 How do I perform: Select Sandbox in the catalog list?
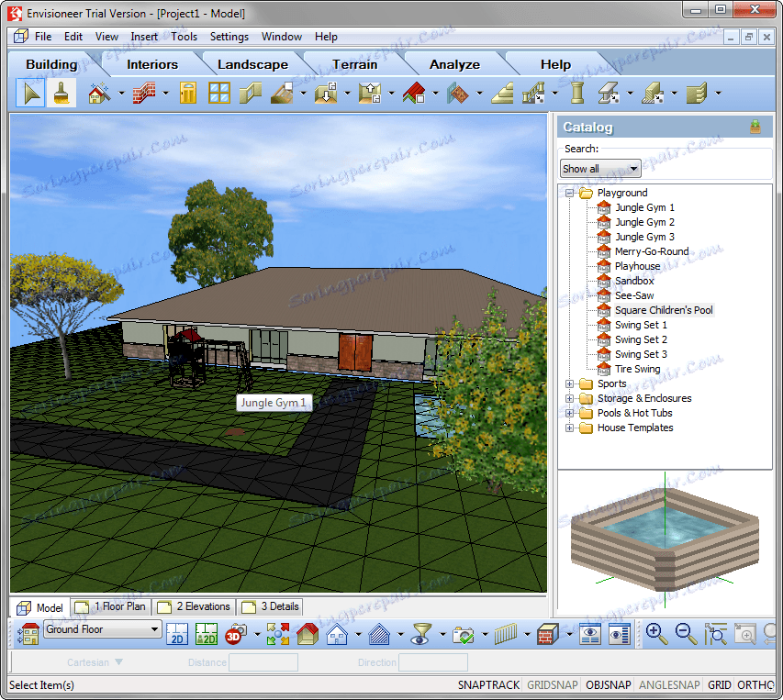click(634, 281)
